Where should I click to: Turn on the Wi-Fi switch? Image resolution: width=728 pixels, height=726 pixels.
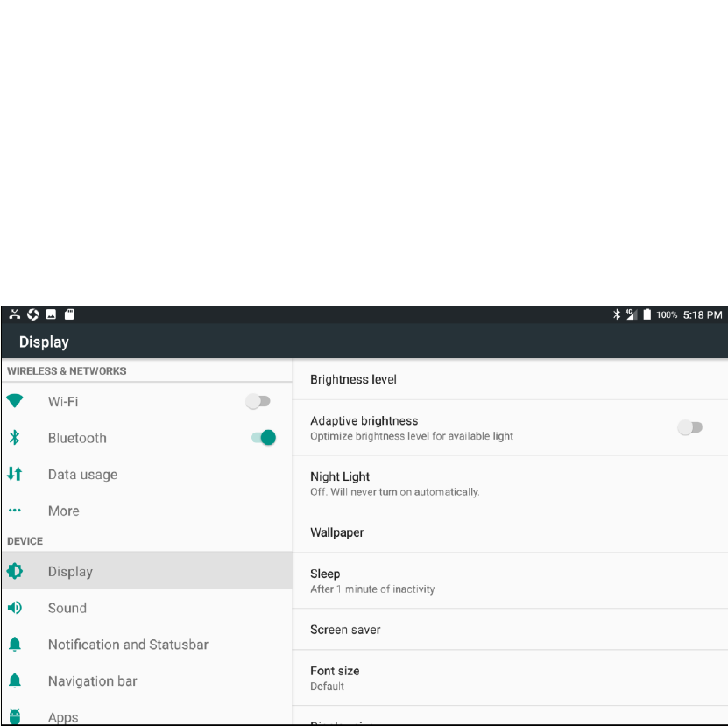[x=258, y=401]
